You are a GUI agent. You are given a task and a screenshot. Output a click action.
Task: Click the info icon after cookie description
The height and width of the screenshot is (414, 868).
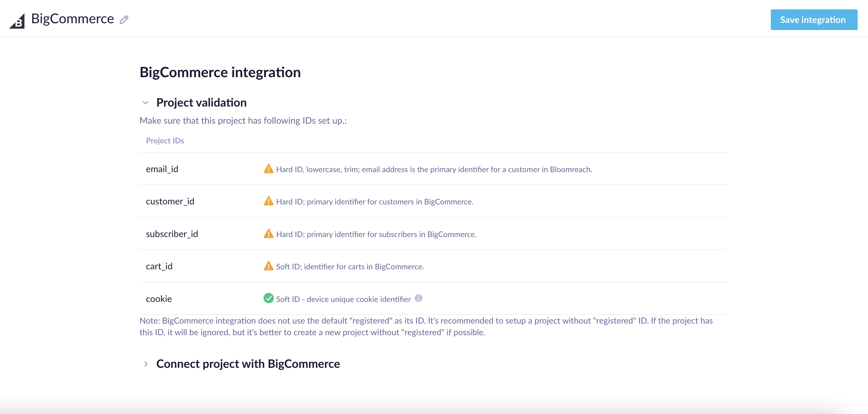[x=418, y=298]
